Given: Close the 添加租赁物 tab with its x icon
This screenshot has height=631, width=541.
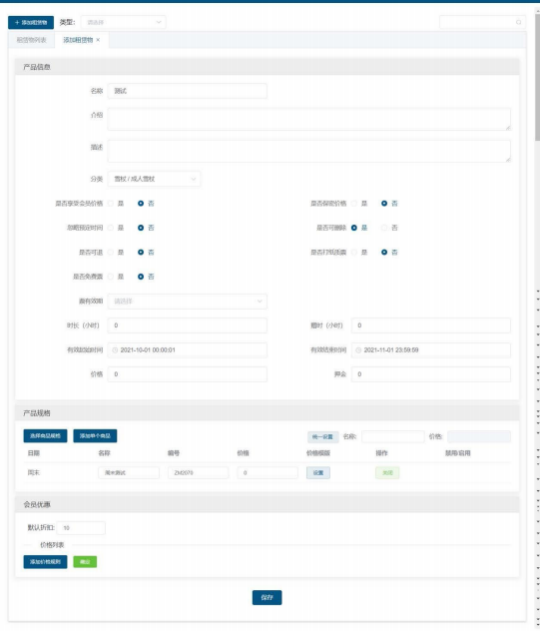Looking at the screenshot, I should [x=98, y=40].
